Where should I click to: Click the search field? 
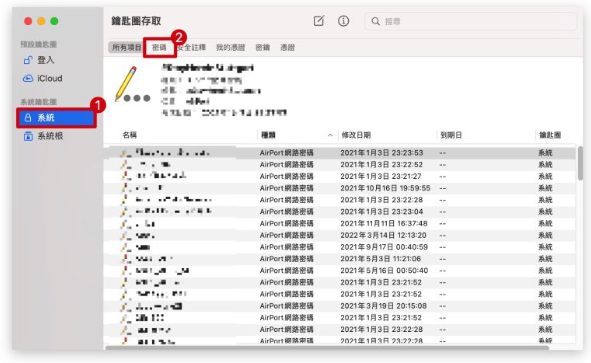click(470, 21)
